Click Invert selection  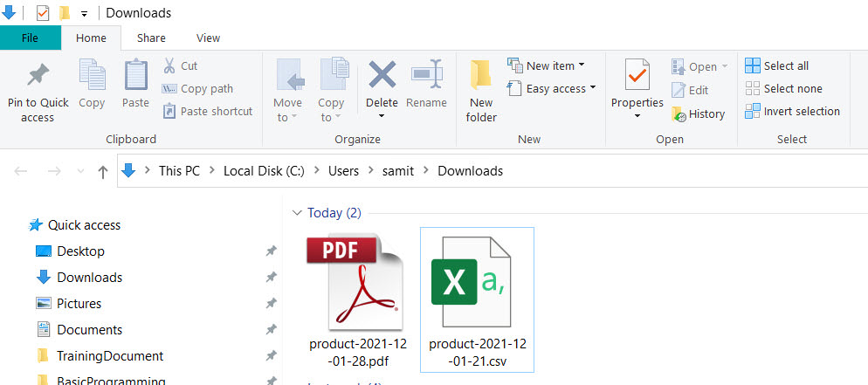(792, 111)
